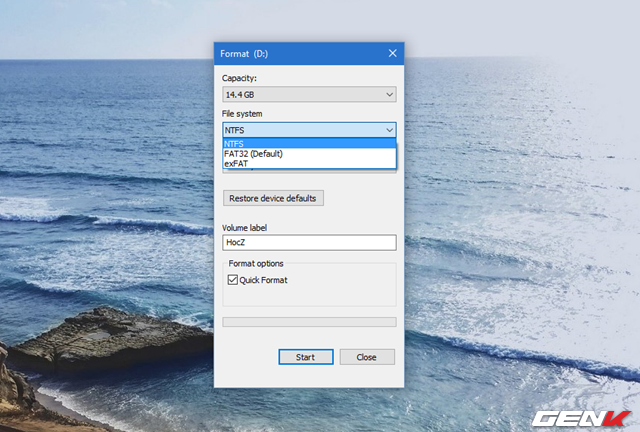Click Restore device defaults button

pos(273,198)
